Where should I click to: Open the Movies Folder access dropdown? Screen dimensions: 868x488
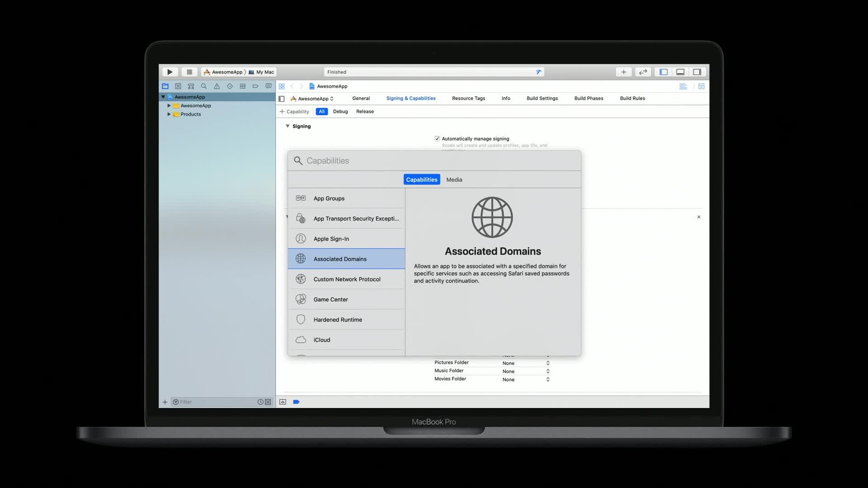point(526,380)
